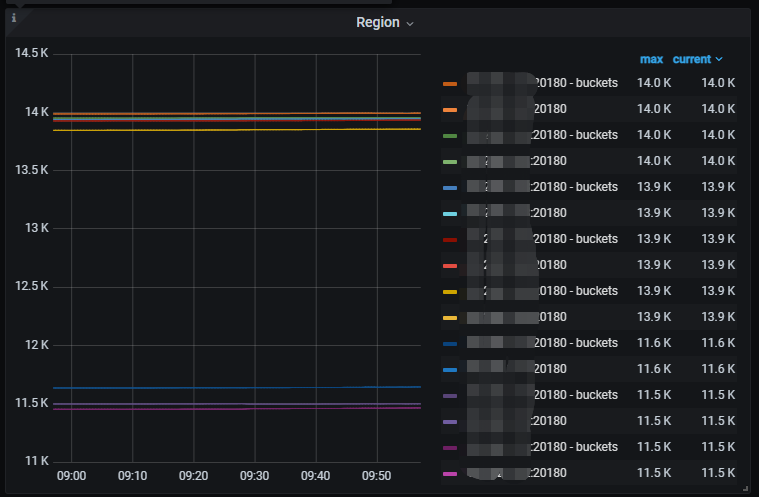The image size is (759, 497).
Task: Open the Region panel title menu
Action: pos(378,22)
